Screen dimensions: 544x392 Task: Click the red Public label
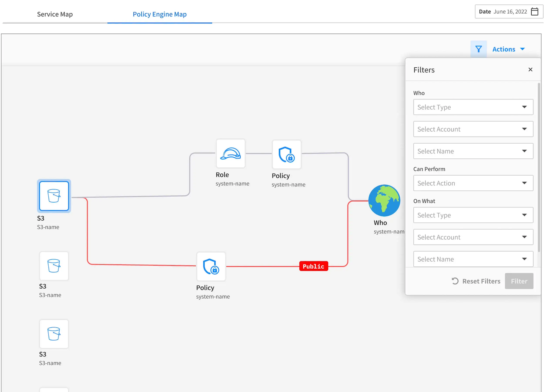pyautogui.click(x=314, y=266)
